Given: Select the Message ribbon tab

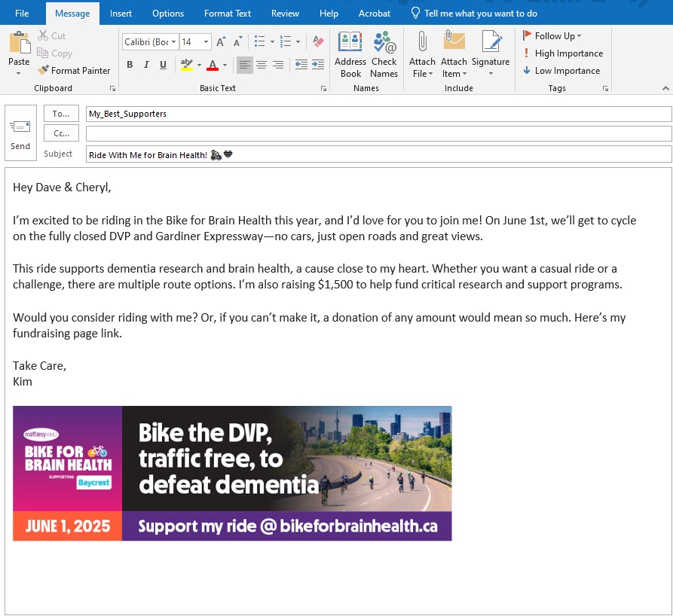Looking at the screenshot, I should pos(72,14).
